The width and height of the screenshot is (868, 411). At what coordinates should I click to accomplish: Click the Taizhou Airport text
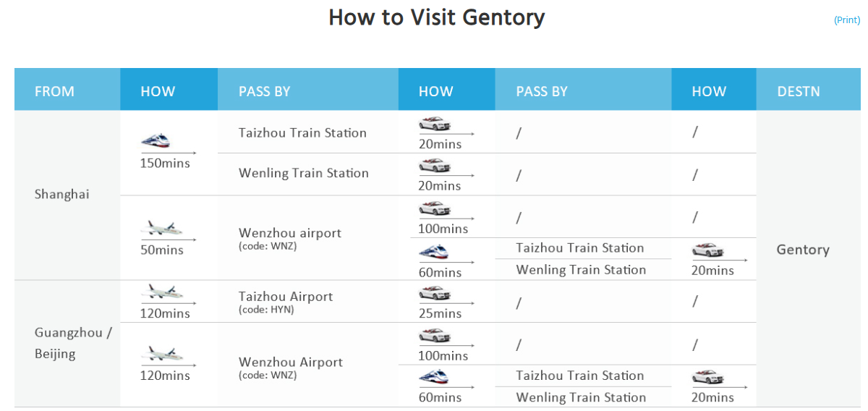pos(286,297)
